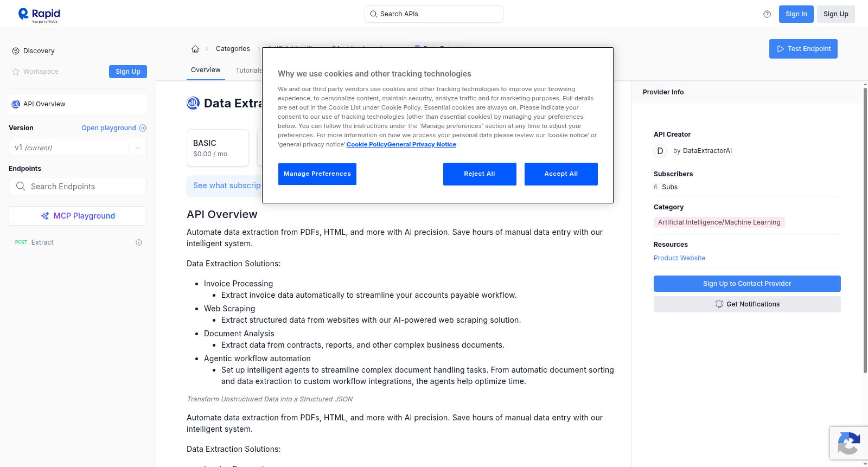Click Sign Up to Contact Provider
868x467 pixels.
click(747, 284)
